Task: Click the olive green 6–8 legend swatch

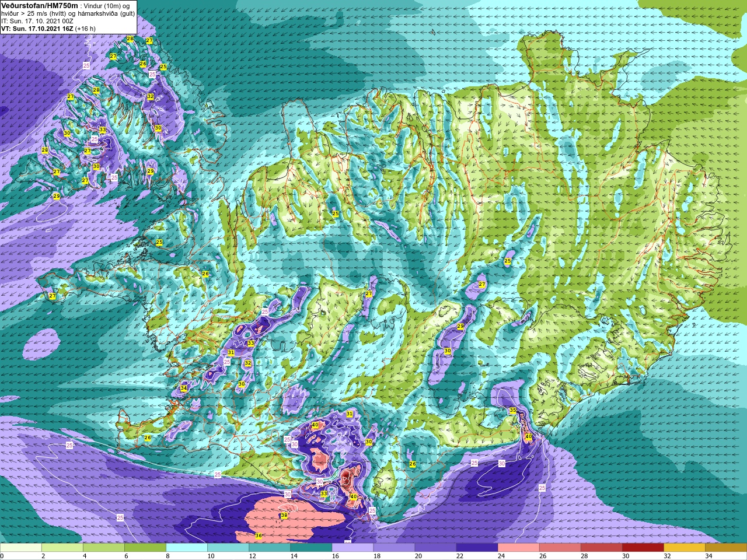Action: pyautogui.click(x=145, y=548)
